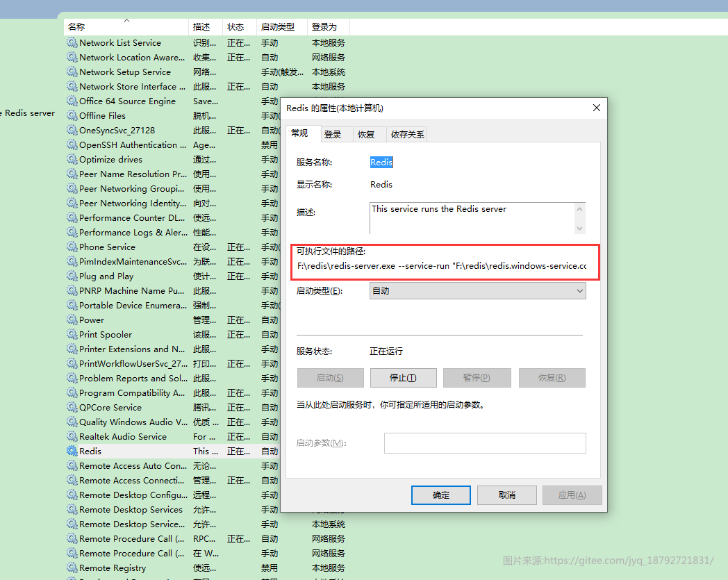Confirm the dialog with 确定
Image resolution: width=728 pixels, height=580 pixels.
tap(440, 495)
